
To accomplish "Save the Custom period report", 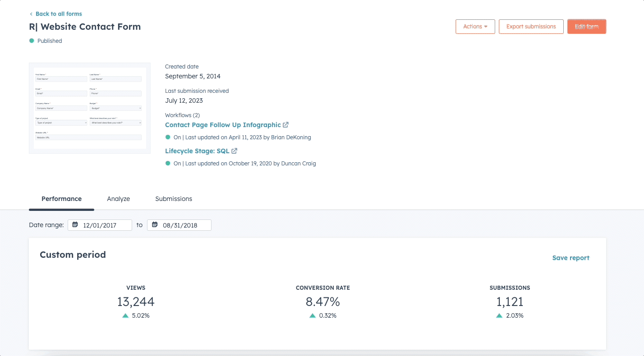I will coord(570,257).
